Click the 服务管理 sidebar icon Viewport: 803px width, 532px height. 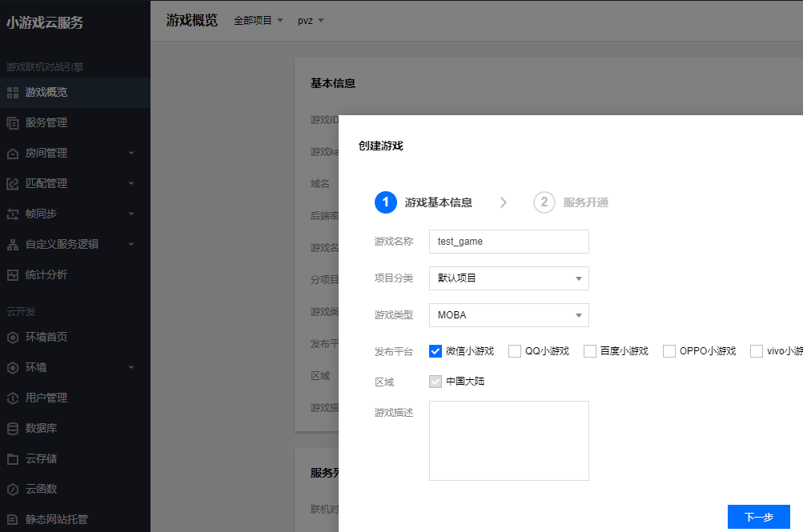[13, 122]
